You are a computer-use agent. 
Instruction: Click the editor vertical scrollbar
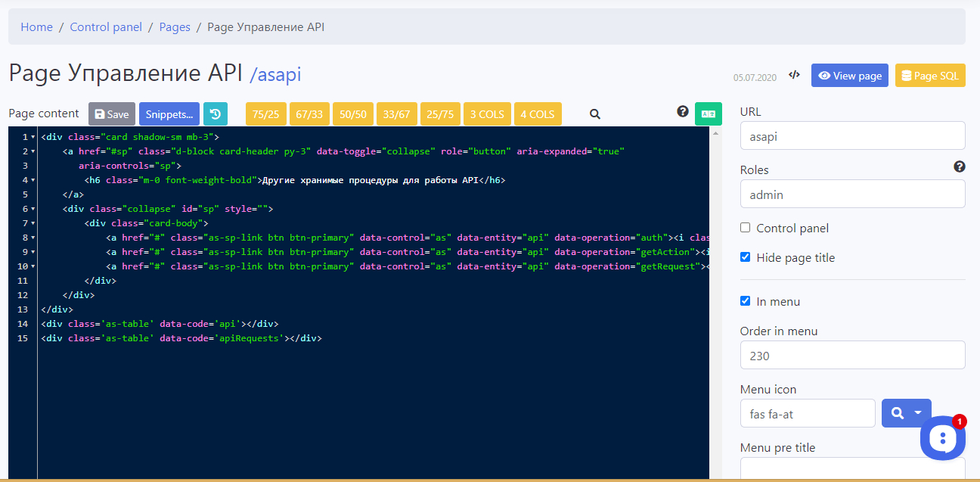coord(715,303)
